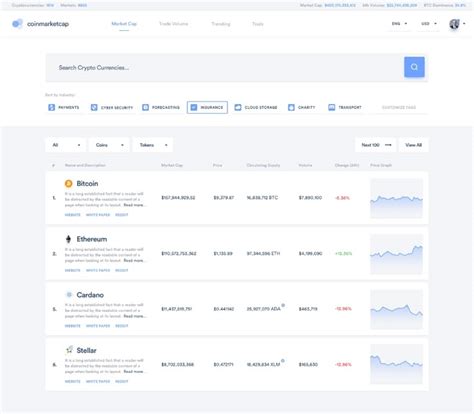Click Ethereum's green percentage change value

pos(343,254)
